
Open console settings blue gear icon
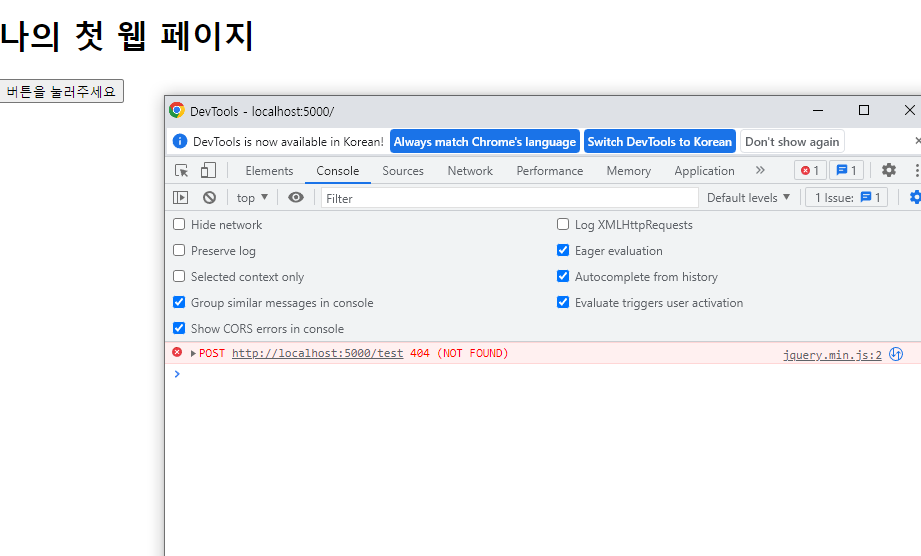pyautogui.click(x=915, y=197)
